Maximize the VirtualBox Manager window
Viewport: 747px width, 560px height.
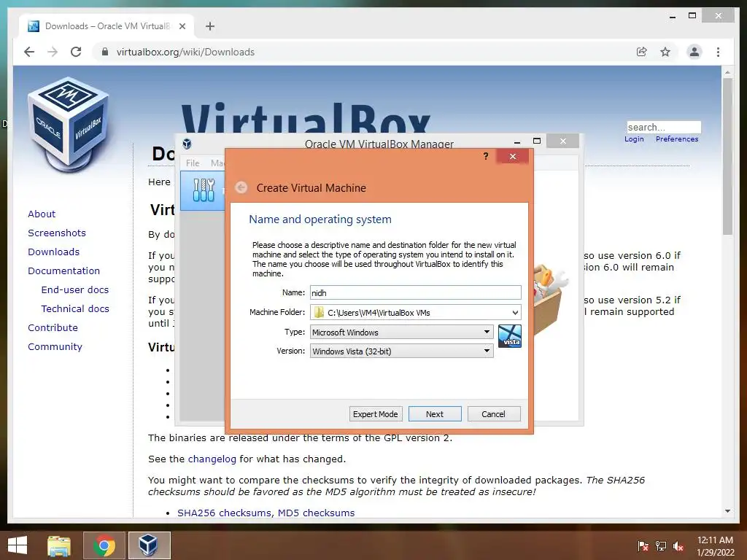pyautogui.click(x=537, y=141)
